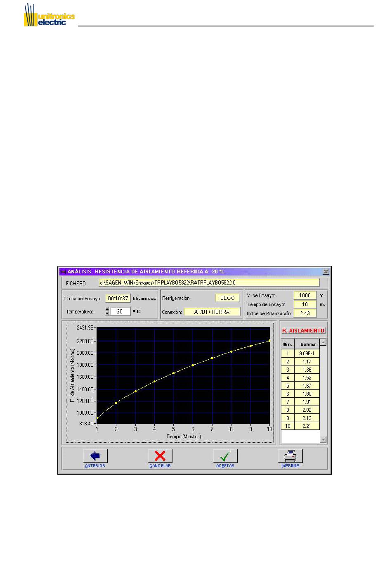Viewport: 392px width, 586px height.
Task: Click table scrollbar down arrow
Action: [x=323, y=440]
